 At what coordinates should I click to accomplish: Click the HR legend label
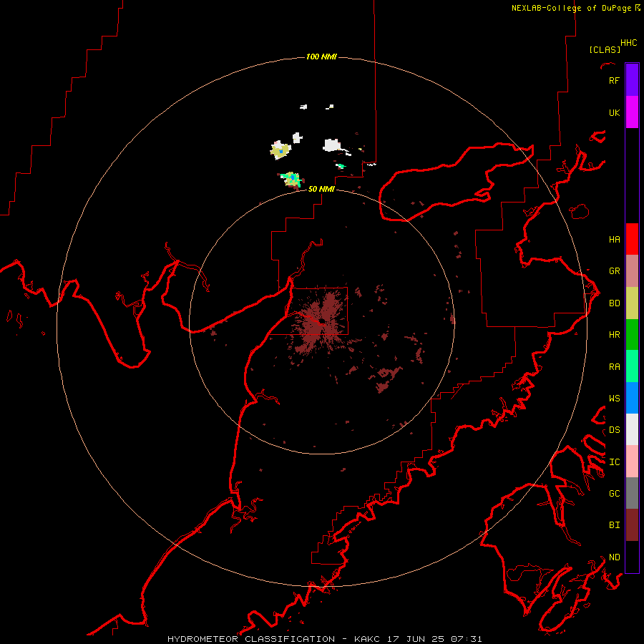(x=614, y=335)
